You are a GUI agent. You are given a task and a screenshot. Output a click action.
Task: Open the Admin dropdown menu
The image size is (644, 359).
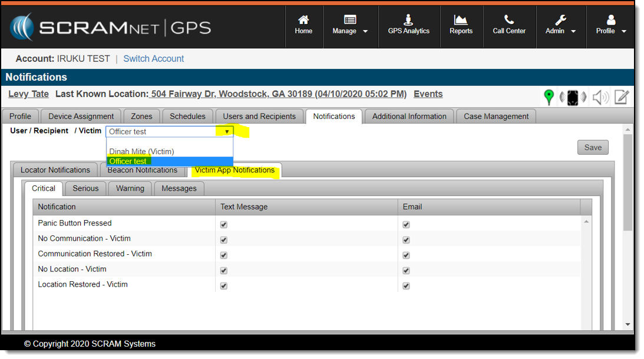[x=560, y=26]
